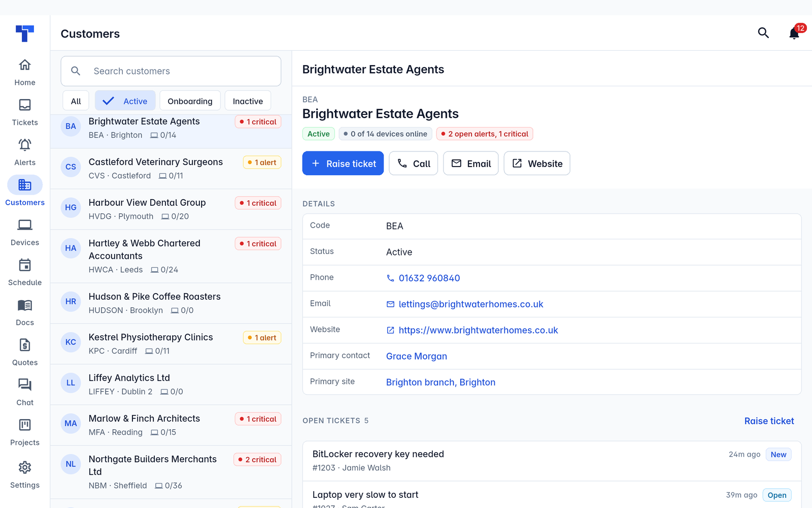
Task: Click the 0 of 14 devices online badge
Action: click(x=385, y=134)
